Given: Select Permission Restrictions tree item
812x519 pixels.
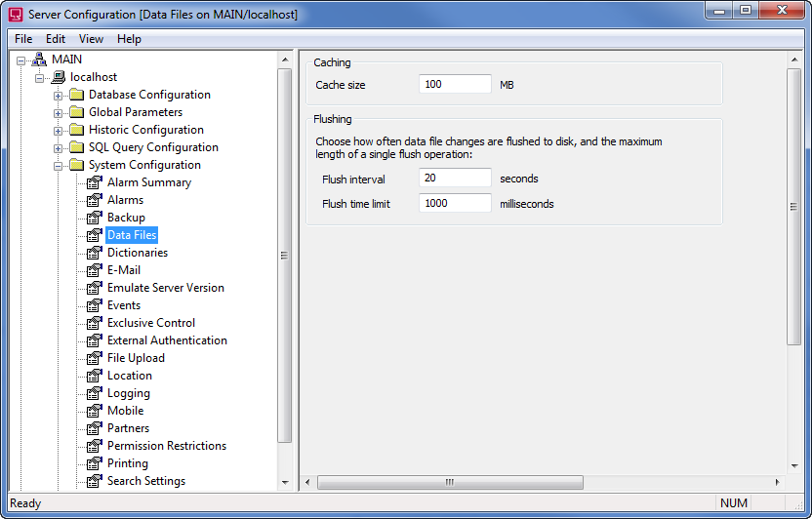Looking at the screenshot, I should 166,446.
